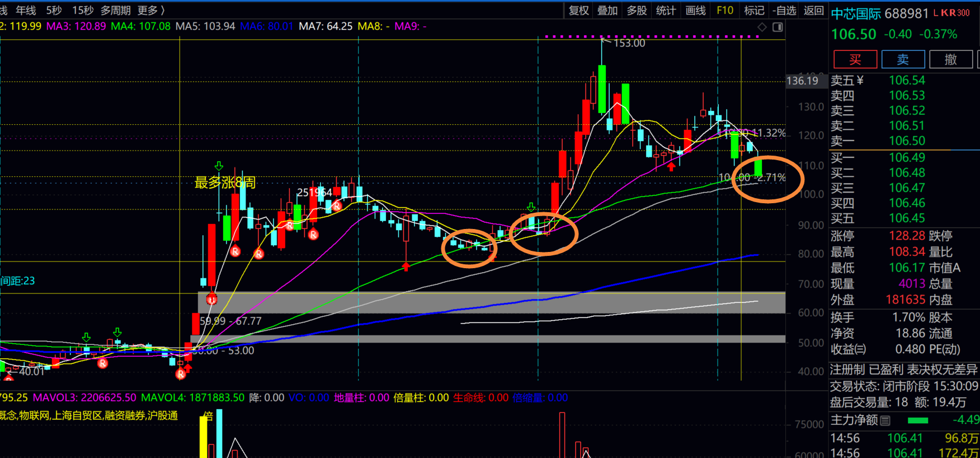The image size is (980, 458).
Task: Click the green 主力净额 flow bar
Action: [917, 420]
